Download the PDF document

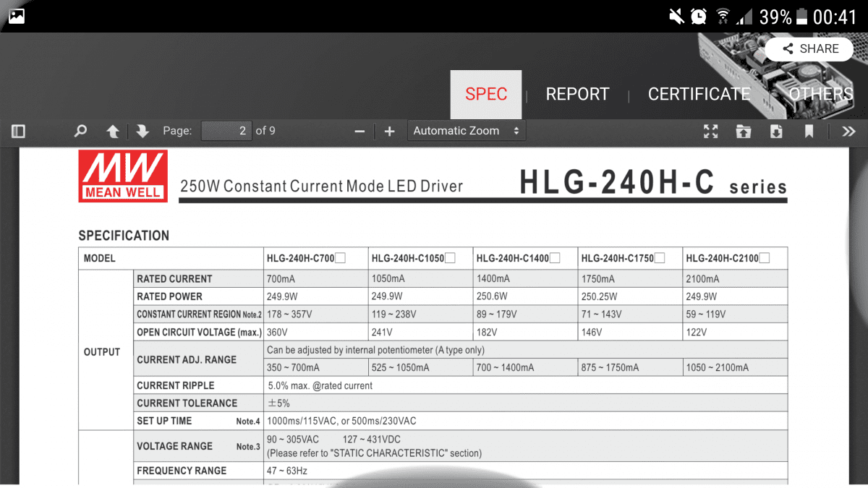[x=776, y=131]
